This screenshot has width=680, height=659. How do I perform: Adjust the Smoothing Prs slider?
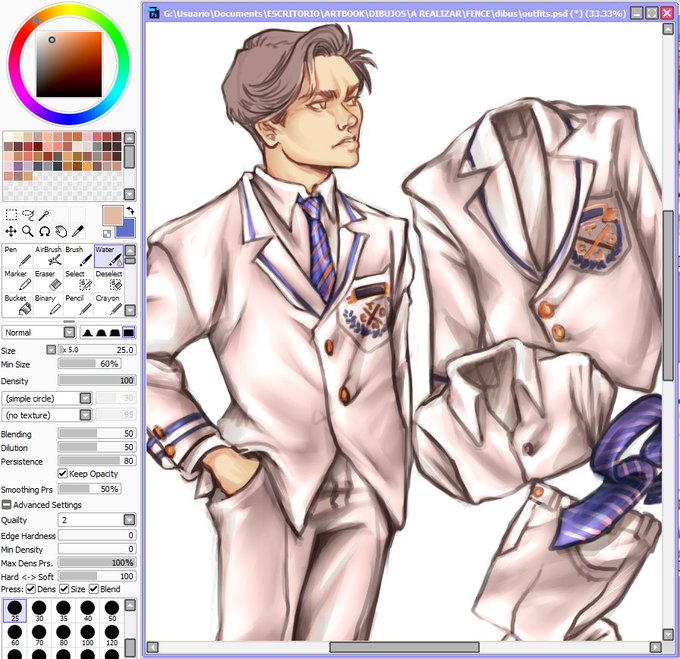[x=90, y=489]
